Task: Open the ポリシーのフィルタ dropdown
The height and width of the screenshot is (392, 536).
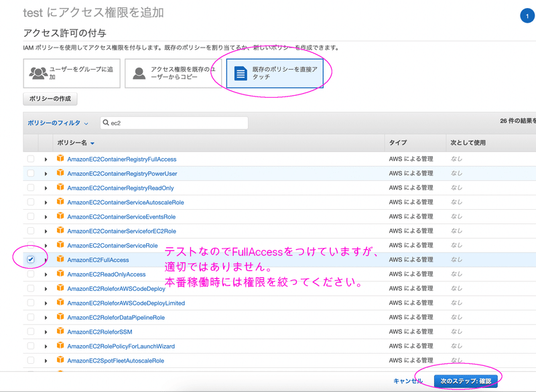Action: pos(58,123)
